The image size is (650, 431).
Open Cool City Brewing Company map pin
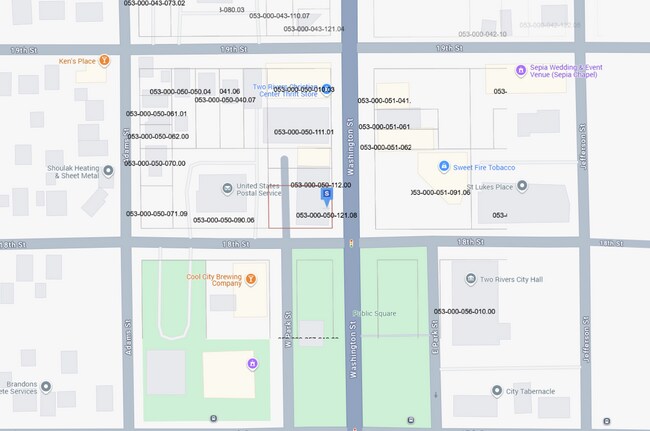251,278
